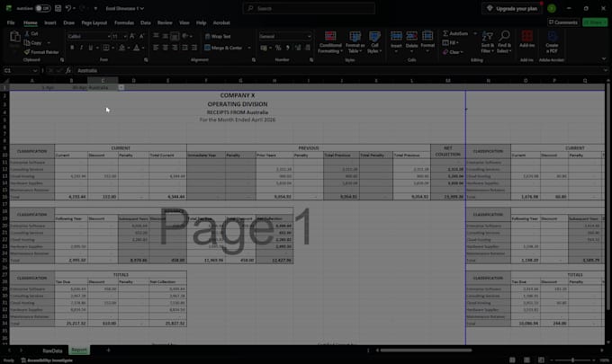This screenshot has width=612, height=364.
Task: Toggle Merge & Center
Action: point(223,48)
